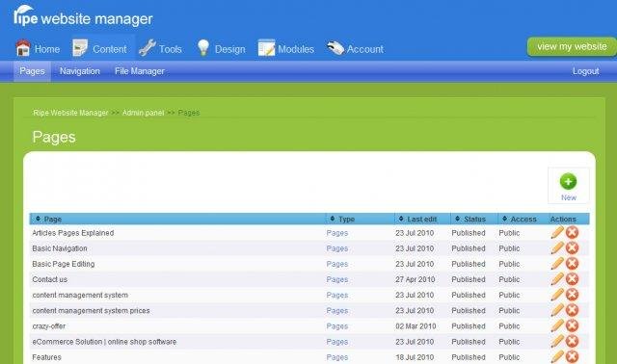Click Pages type link for crazy-offer row
The image size is (617, 364).
coord(337,326)
